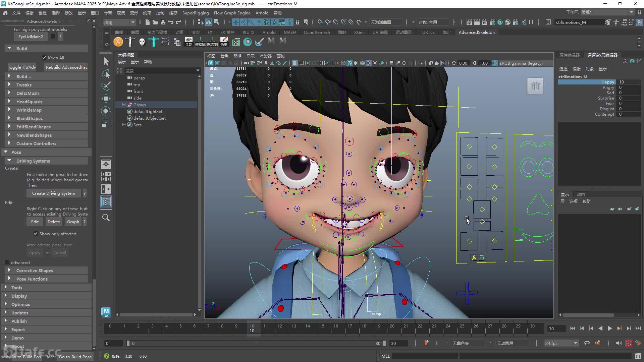Image resolution: width=644 pixels, height=362 pixels.
Task: Open the Arnold menu
Action: pos(262,13)
